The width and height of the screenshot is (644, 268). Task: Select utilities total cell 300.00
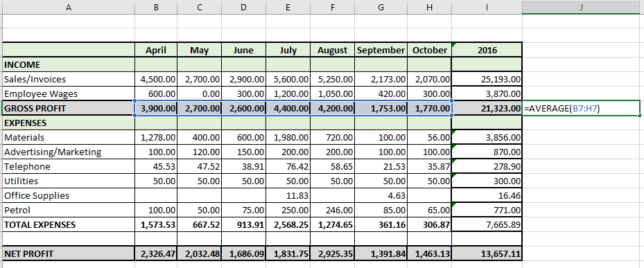(x=487, y=181)
